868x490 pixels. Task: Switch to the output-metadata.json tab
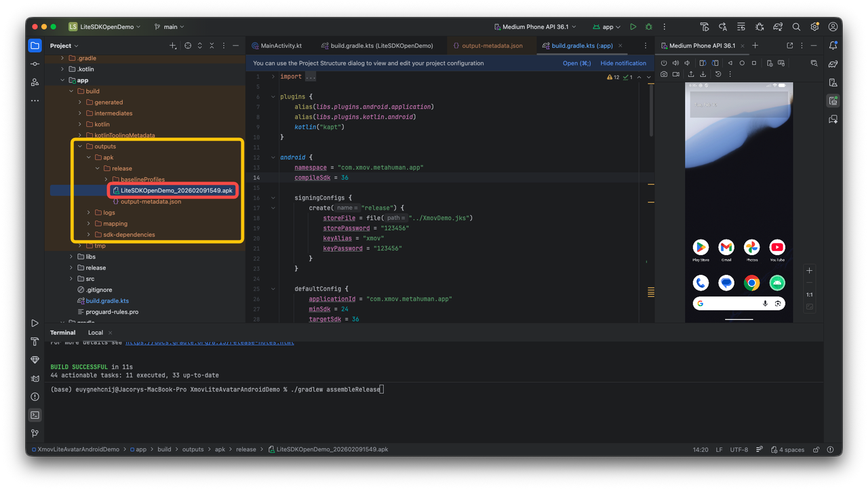tap(492, 46)
